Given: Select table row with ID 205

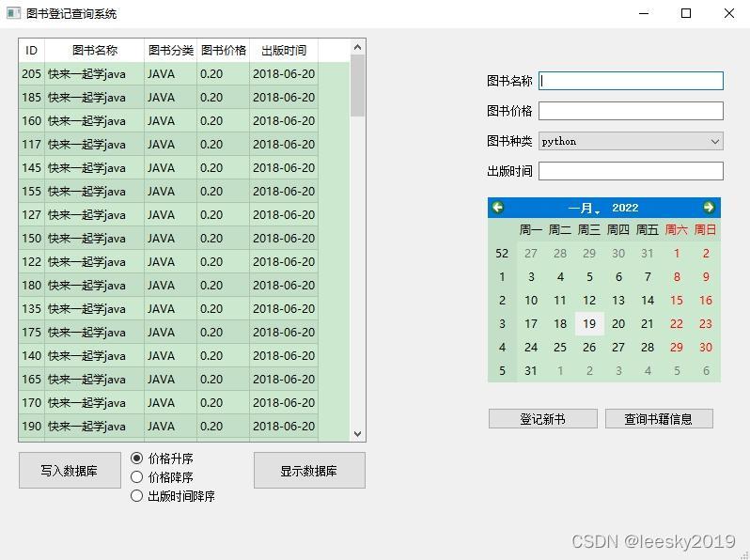Looking at the screenshot, I should coord(168,74).
